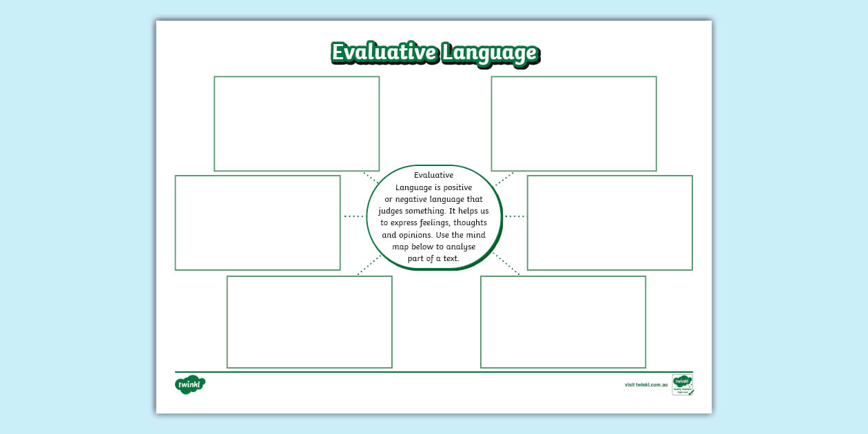868x434 pixels.
Task: Click the white worksheet page background
Action: click(x=434, y=406)
